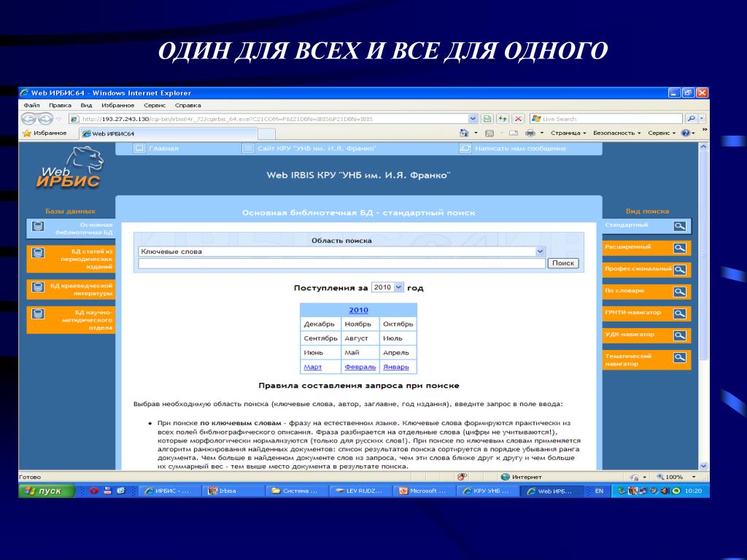747x560 pixels.
Task: Click the EN language indicator in taskbar
Action: pyautogui.click(x=599, y=491)
